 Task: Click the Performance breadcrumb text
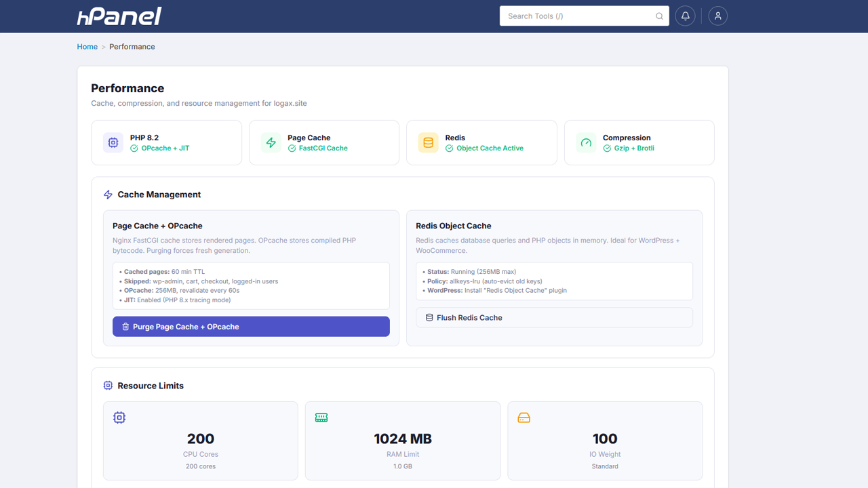click(x=132, y=47)
